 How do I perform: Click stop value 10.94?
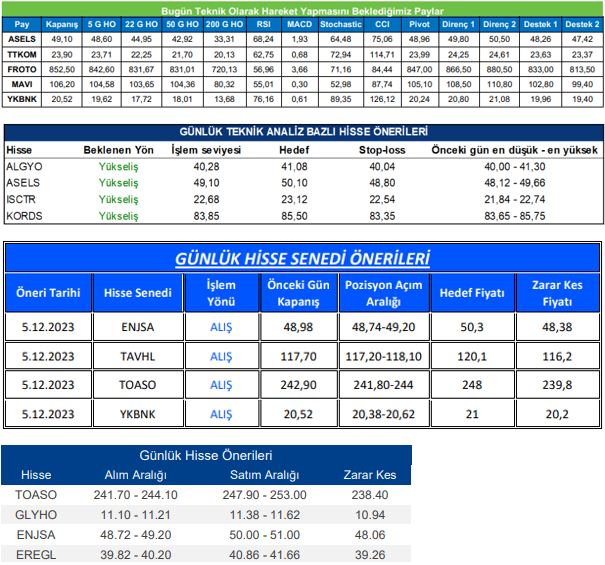point(370,515)
